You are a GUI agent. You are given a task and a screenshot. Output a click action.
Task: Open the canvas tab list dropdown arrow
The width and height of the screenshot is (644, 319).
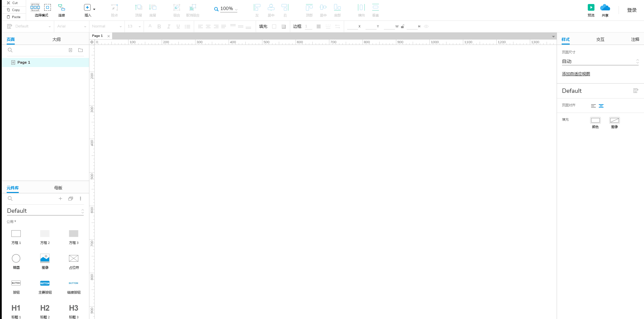(x=553, y=36)
